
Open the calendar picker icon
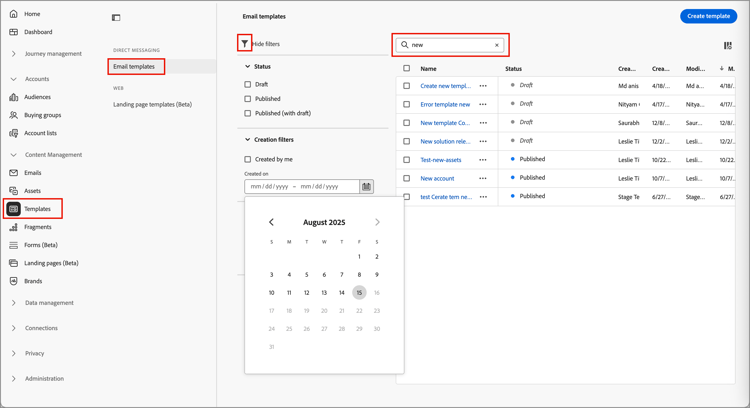coord(366,187)
